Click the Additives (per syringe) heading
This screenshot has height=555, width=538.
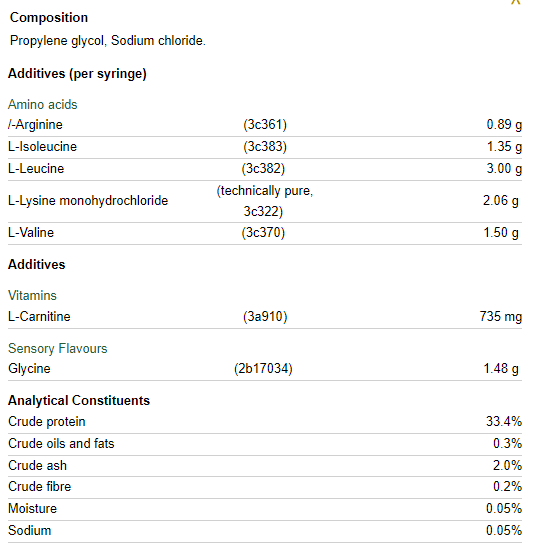click(x=77, y=74)
